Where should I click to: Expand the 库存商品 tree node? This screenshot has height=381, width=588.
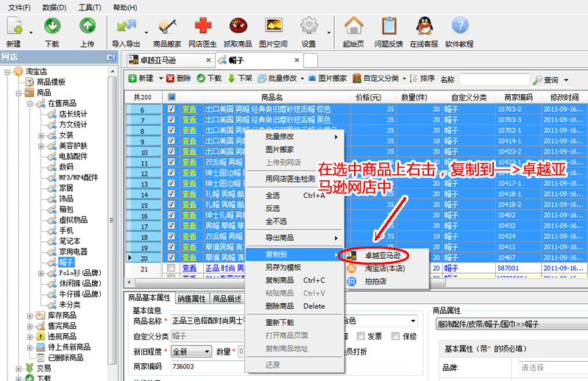[x=29, y=316]
